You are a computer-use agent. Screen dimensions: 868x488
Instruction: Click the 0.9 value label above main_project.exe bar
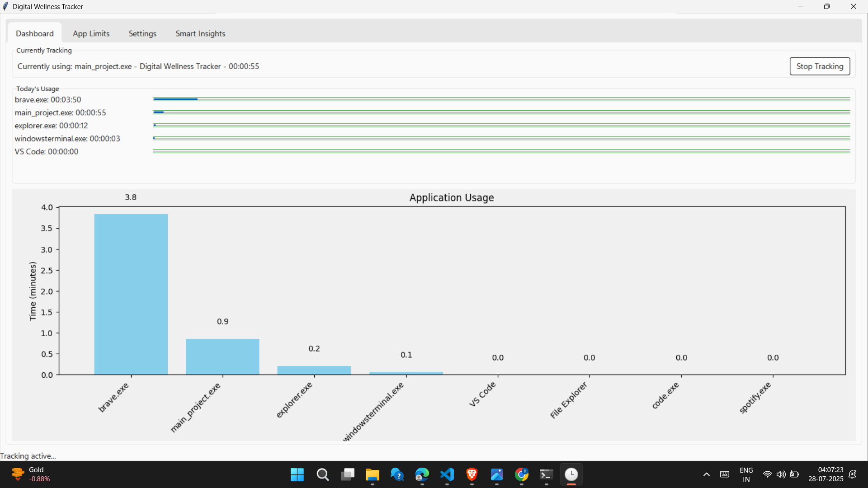click(x=222, y=322)
